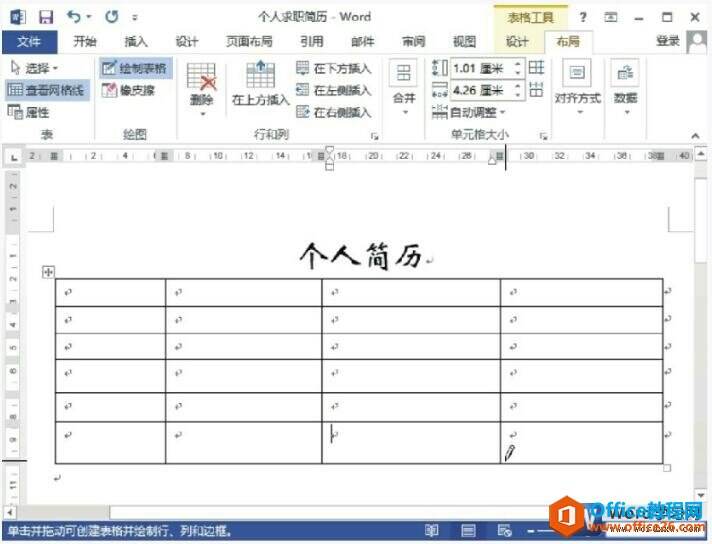
Task: Click the table move handle
Action: [48, 272]
